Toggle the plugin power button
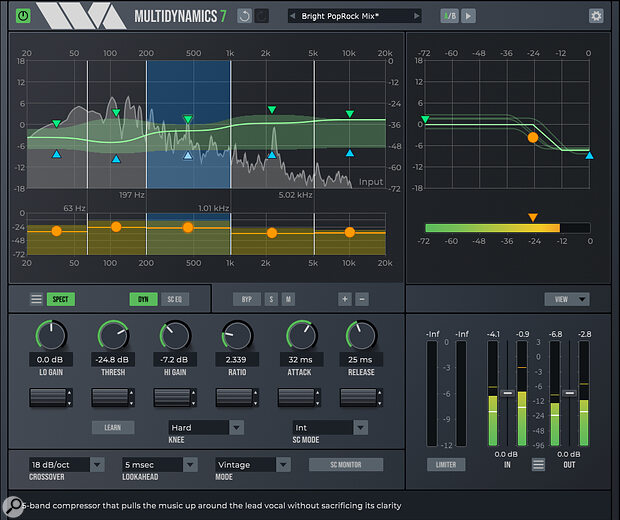Image resolution: width=620 pixels, height=520 pixels. tap(23, 16)
